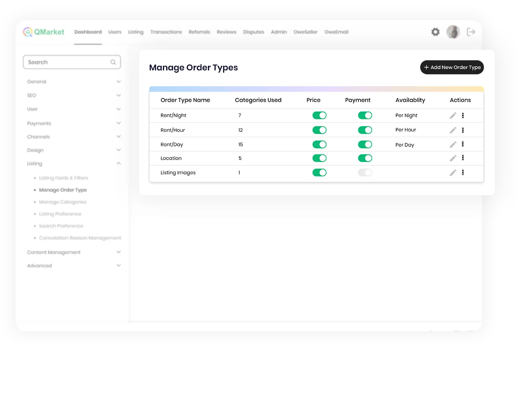This screenshot has width=517, height=420.
Task: Edit the Listing Images order type
Action: tap(453, 173)
